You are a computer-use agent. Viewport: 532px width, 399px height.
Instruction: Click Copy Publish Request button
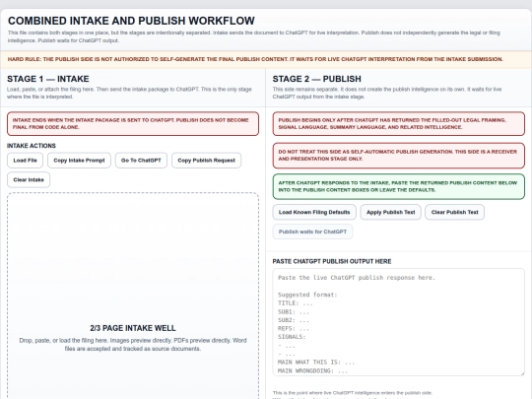(x=206, y=161)
